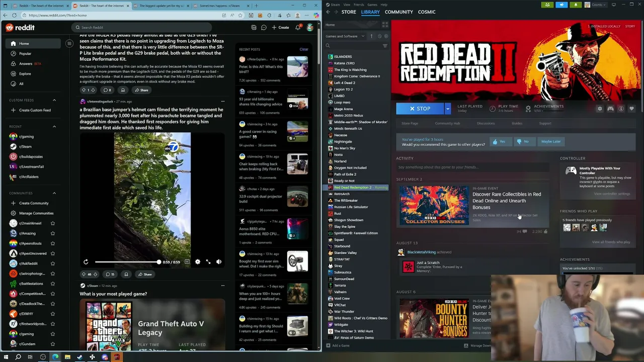644x362 pixels.
Task: Favorite r/AskReddit with its star
Action: click(53, 263)
